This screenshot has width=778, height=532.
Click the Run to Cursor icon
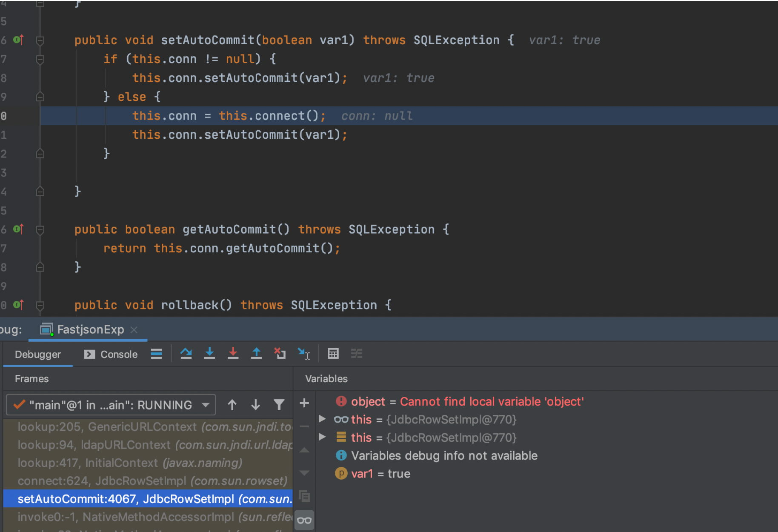[304, 354]
